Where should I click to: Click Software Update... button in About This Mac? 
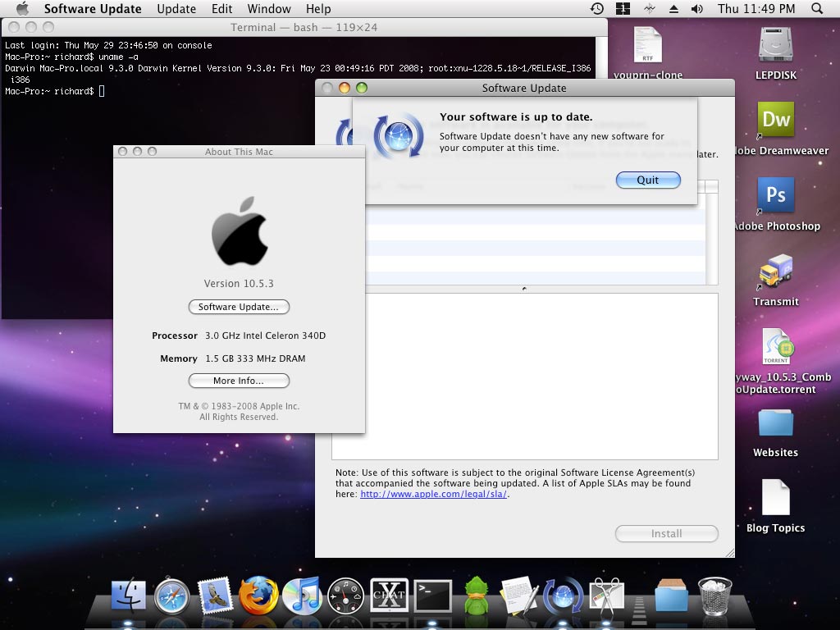[x=239, y=307]
